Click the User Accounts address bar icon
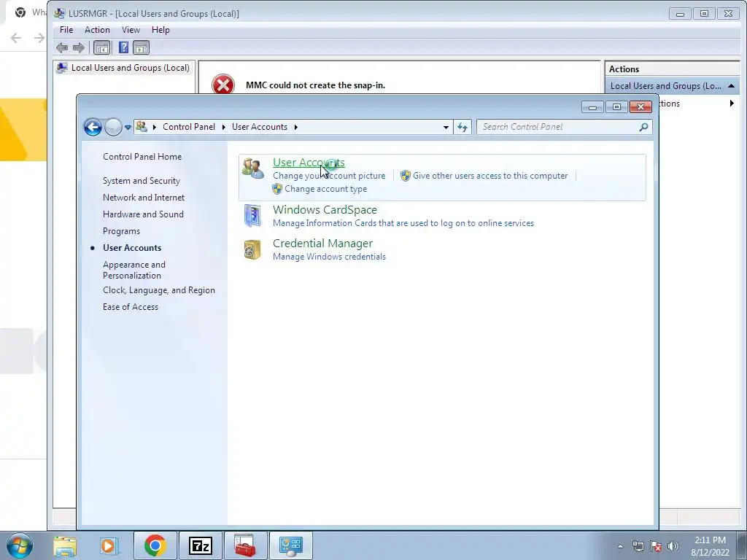 pyautogui.click(x=141, y=127)
